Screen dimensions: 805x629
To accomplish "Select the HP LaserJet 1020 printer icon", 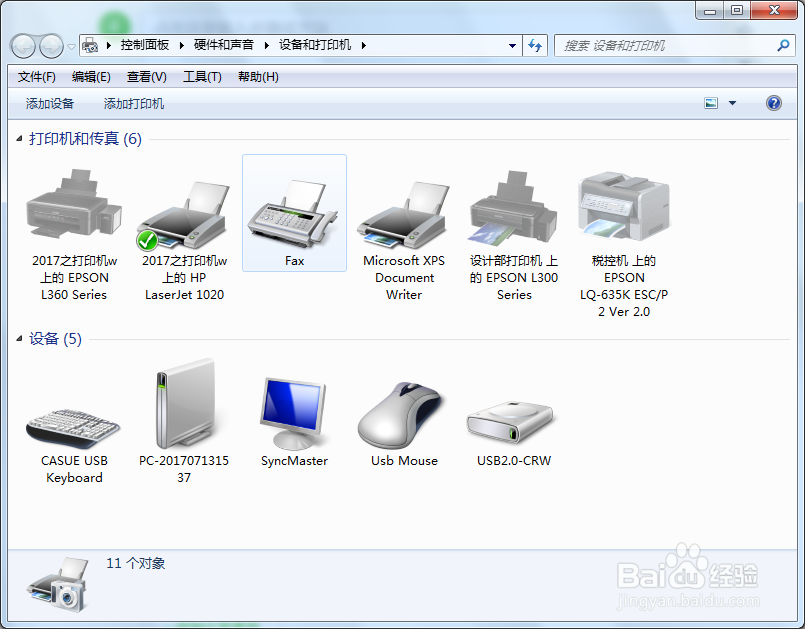I will click(x=183, y=216).
